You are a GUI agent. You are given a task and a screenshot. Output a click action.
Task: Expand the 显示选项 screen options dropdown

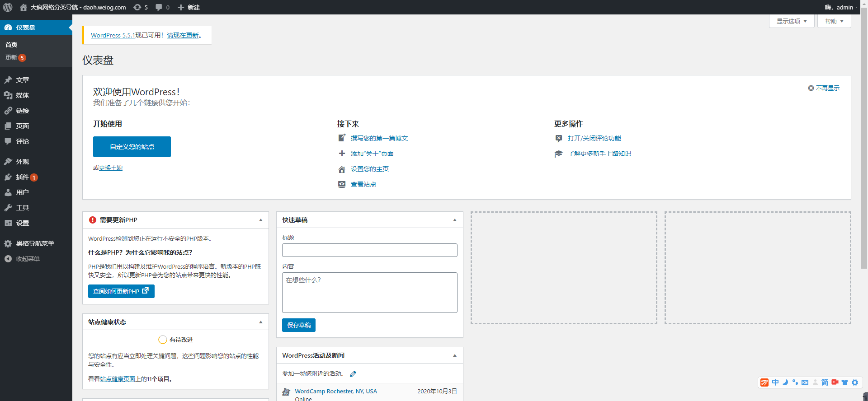tap(792, 21)
